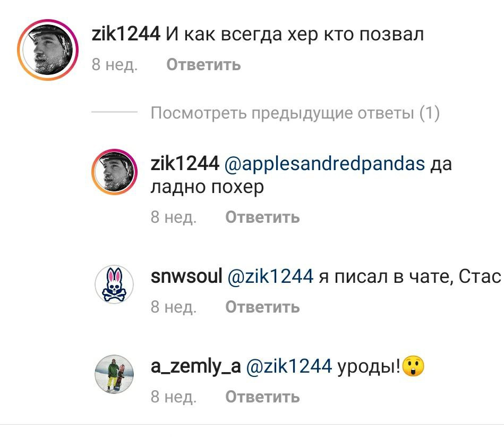Open @zik1244 mention in snwsoul's comment
The image size is (504, 437).
click(270, 276)
